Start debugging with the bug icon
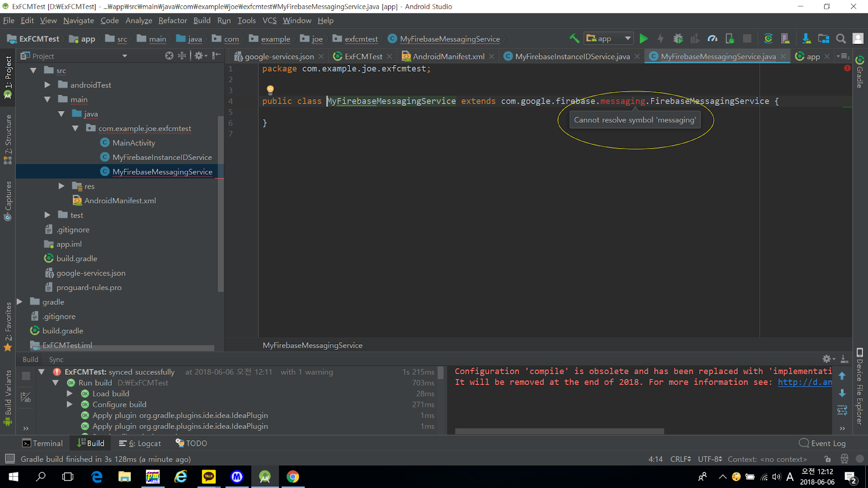868x488 pixels. pyautogui.click(x=678, y=38)
